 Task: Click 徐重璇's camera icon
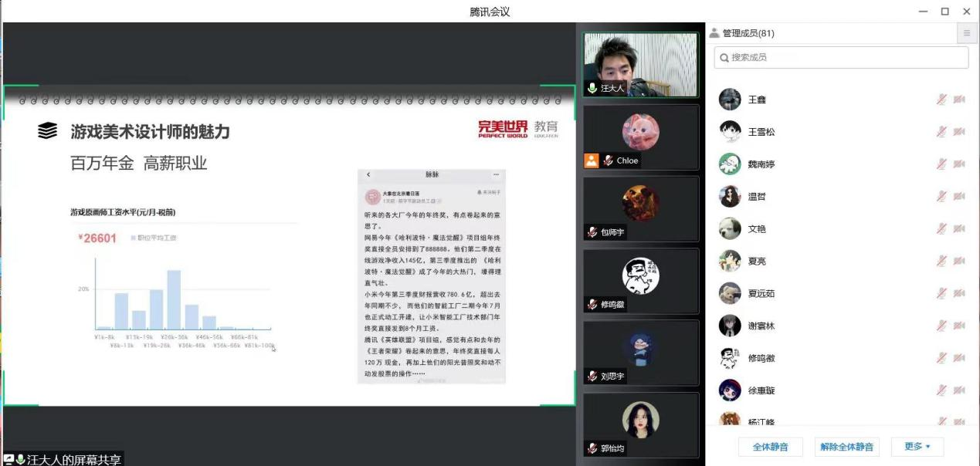pos(959,390)
